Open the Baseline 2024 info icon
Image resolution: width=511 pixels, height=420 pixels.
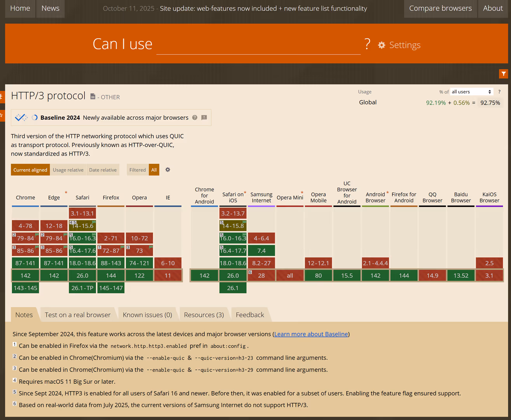pyautogui.click(x=195, y=117)
